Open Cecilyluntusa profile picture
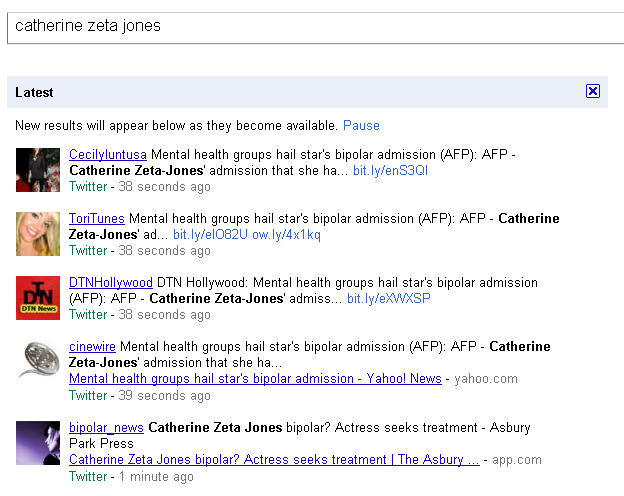This screenshot has height=496, width=624. 38,170
